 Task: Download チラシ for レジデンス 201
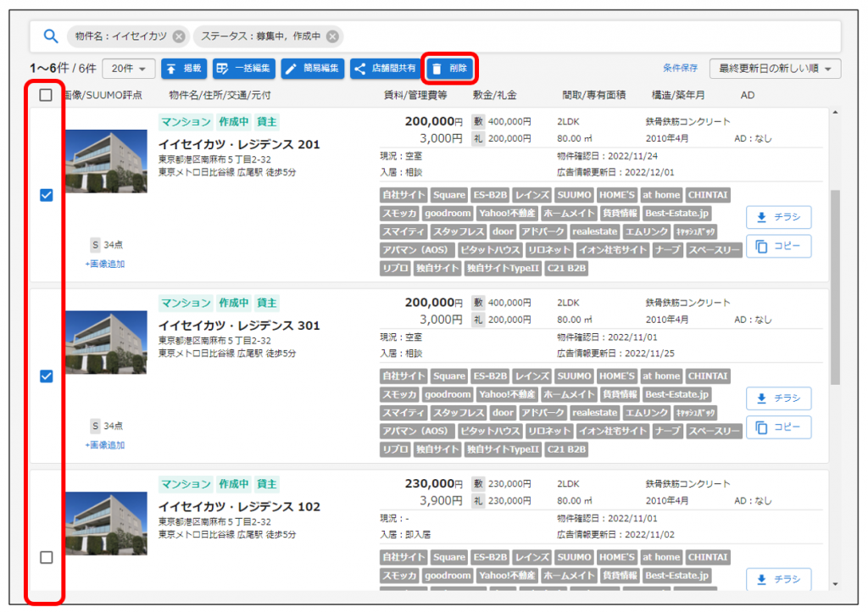pos(778,217)
